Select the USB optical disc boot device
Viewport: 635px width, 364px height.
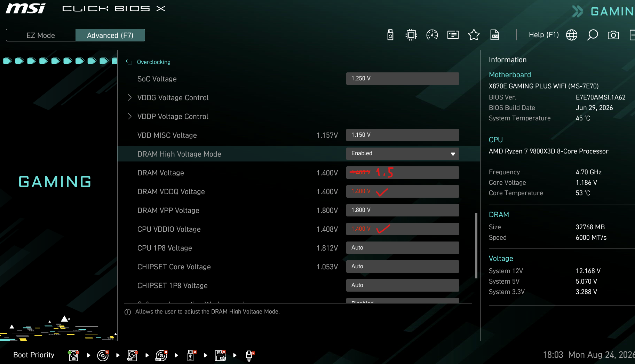pos(161,355)
